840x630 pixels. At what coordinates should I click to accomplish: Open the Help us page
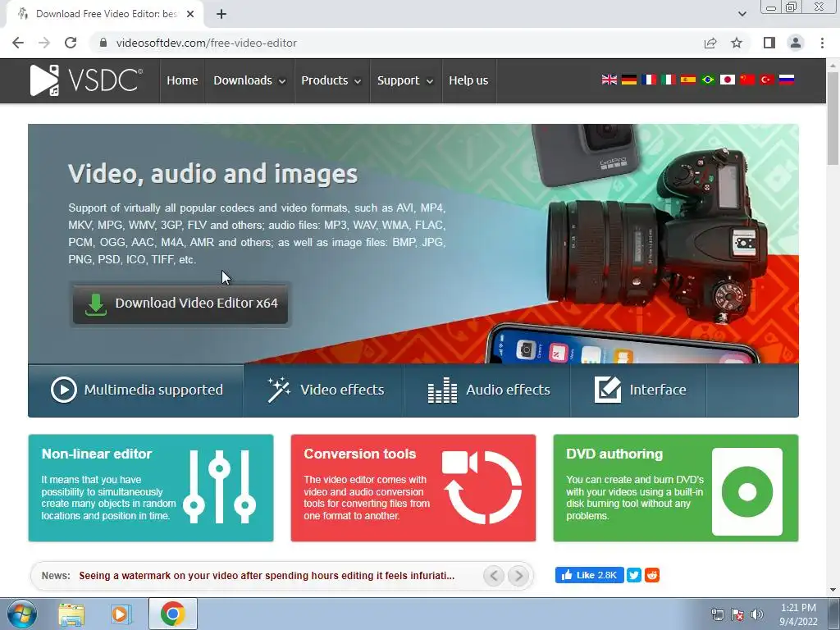(x=468, y=80)
